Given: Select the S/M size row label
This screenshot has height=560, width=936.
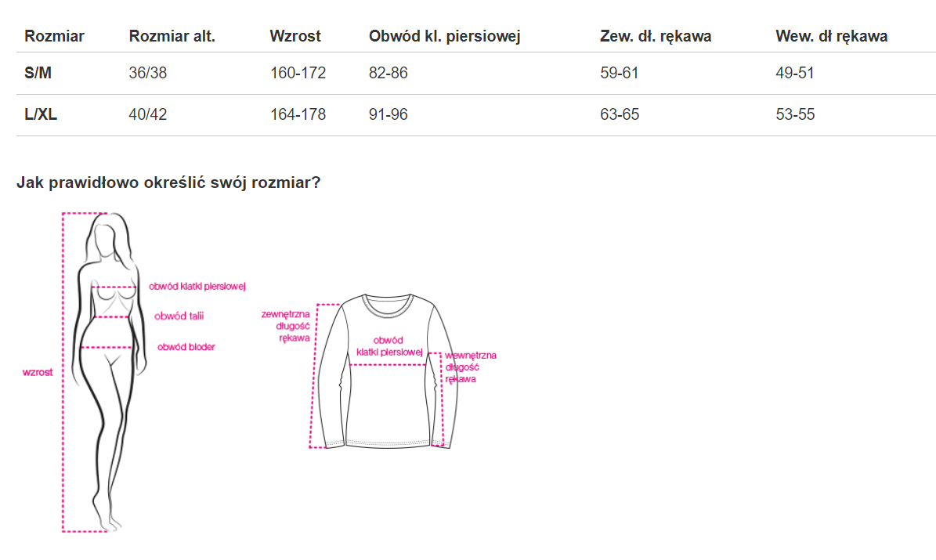Looking at the screenshot, I should (x=38, y=73).
